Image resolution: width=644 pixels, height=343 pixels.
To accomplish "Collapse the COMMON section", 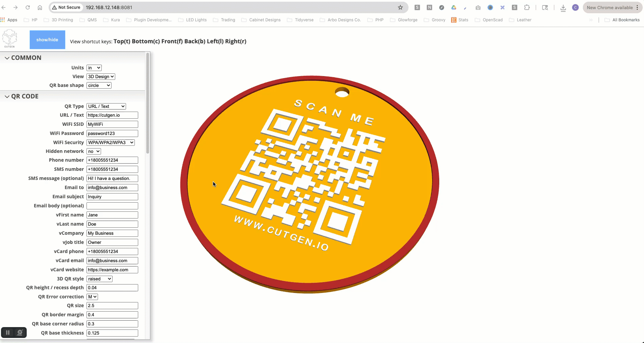I will 7,58.
